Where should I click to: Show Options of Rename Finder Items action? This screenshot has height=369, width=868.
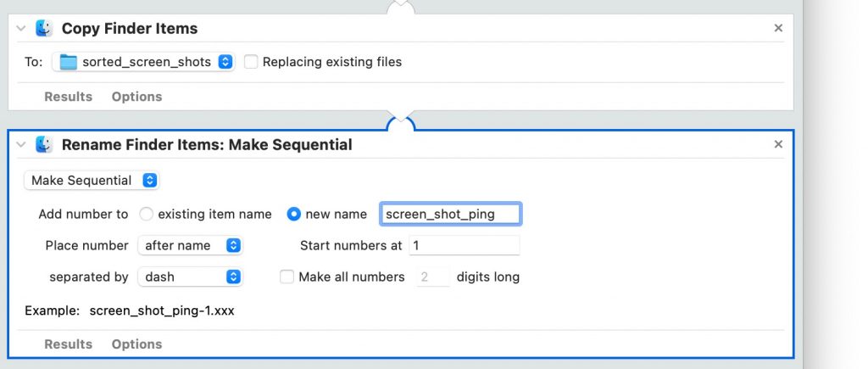coord(136,344)
